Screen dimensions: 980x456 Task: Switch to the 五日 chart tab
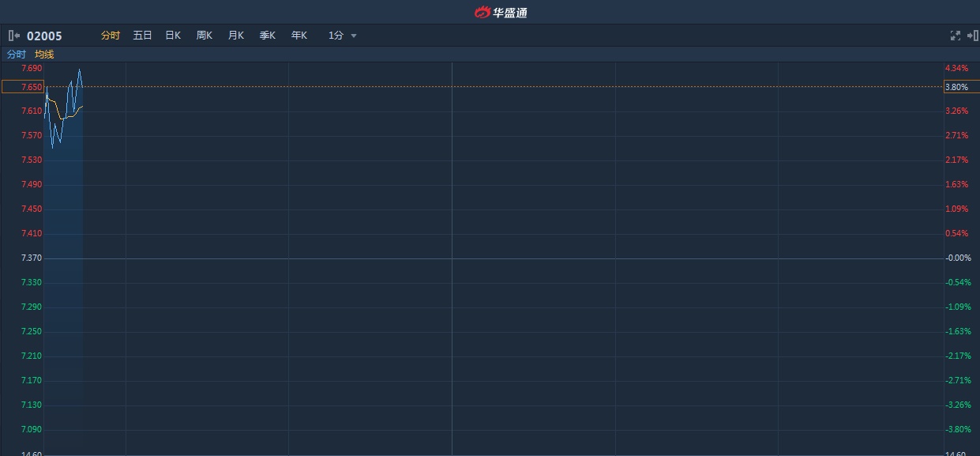pos(142,36)
